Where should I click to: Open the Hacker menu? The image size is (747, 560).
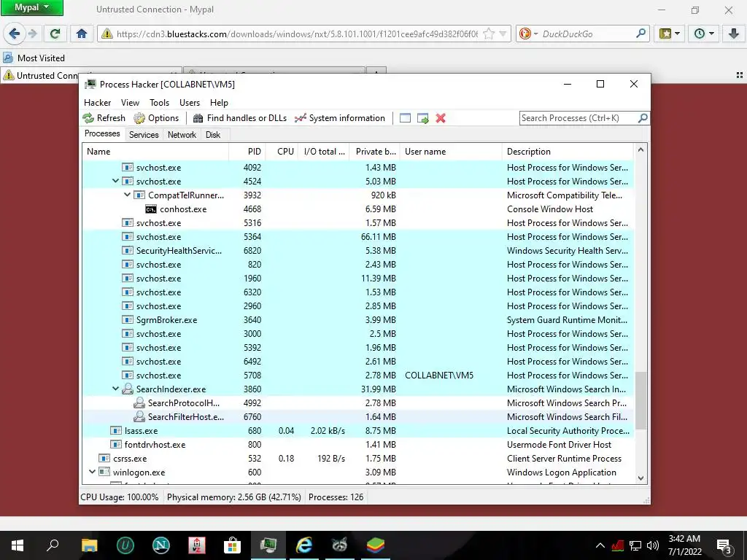point(97,102)
